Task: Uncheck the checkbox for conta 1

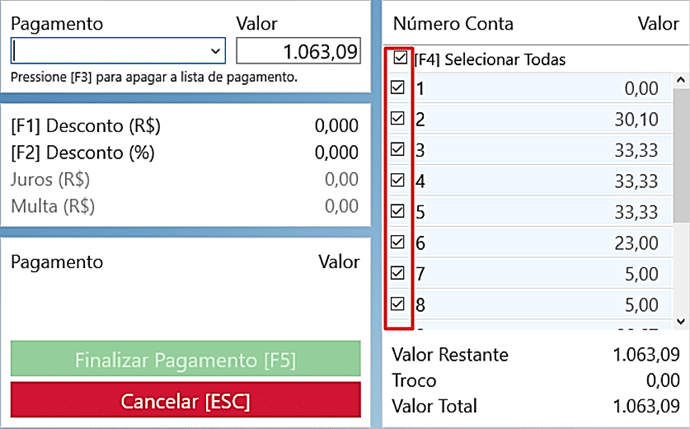Action: click(398, 89)
